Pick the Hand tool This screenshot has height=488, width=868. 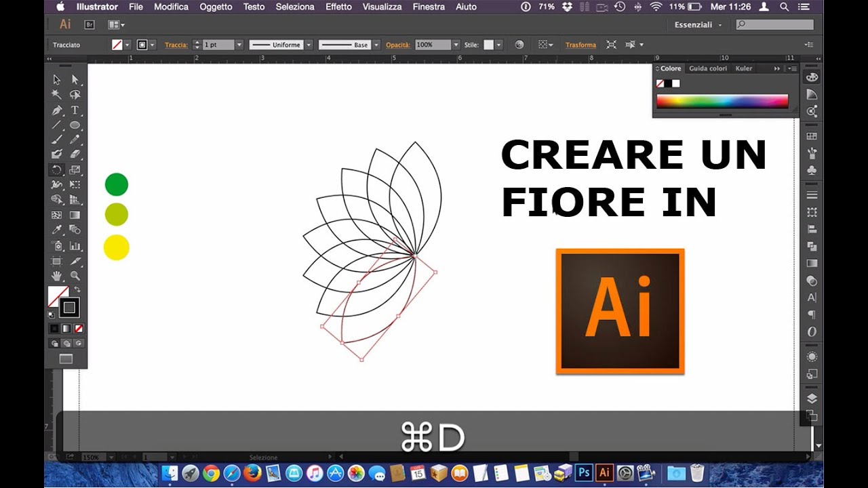[x=57, y=276]
